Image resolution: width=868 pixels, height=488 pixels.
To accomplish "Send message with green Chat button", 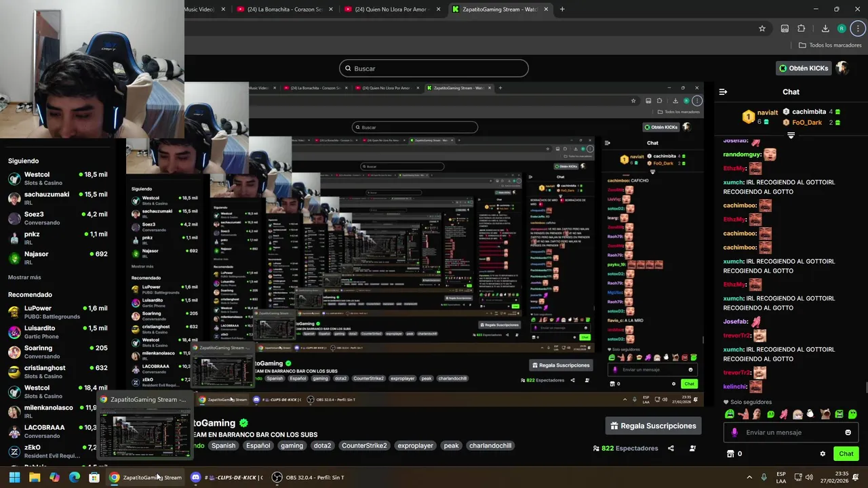I will click(x=846, y=453).
